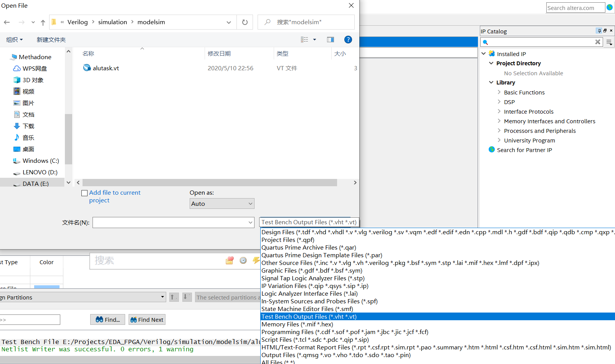Click the Search for Partner IP globe icon
This screenshot has width=615, height=364.
[x=492, y=150]
